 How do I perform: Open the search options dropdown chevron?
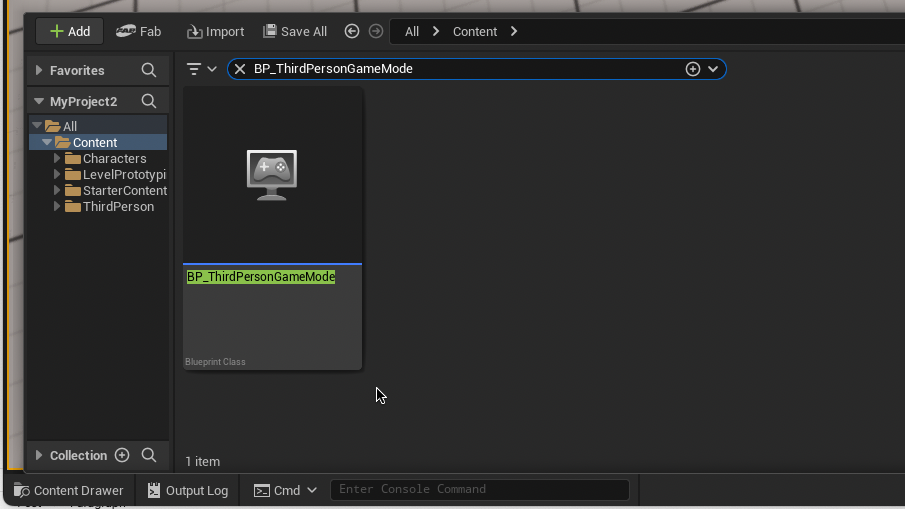point(713,69)
